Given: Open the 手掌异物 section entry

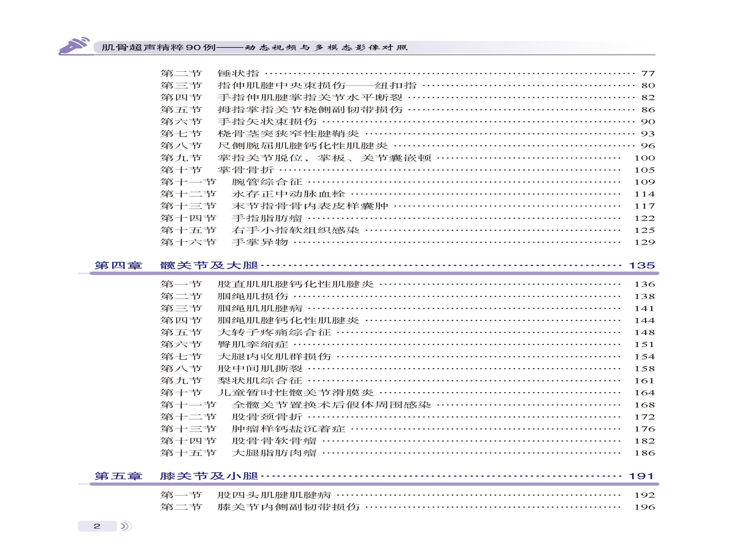Looking at the screenshot, I should click(x=260, y=242).
